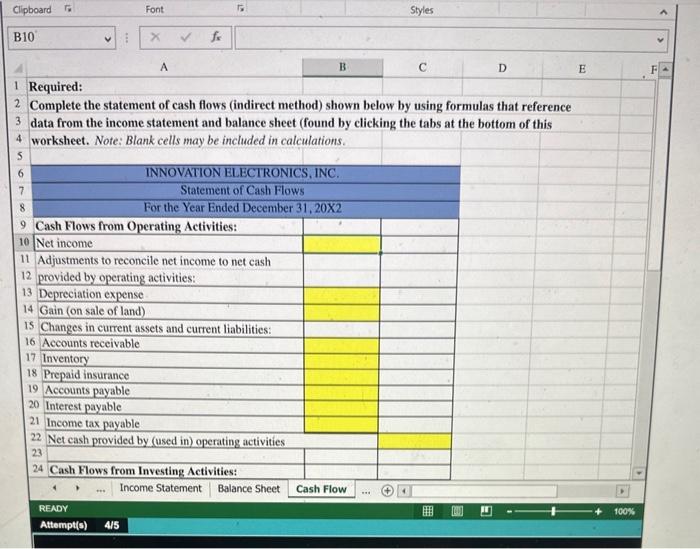Open the Clipboard dialog launcher

(68, 9)
